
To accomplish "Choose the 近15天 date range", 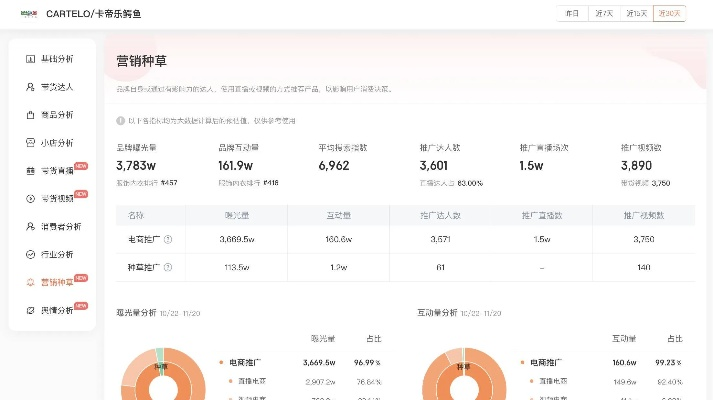I will [x=635, y=14].
